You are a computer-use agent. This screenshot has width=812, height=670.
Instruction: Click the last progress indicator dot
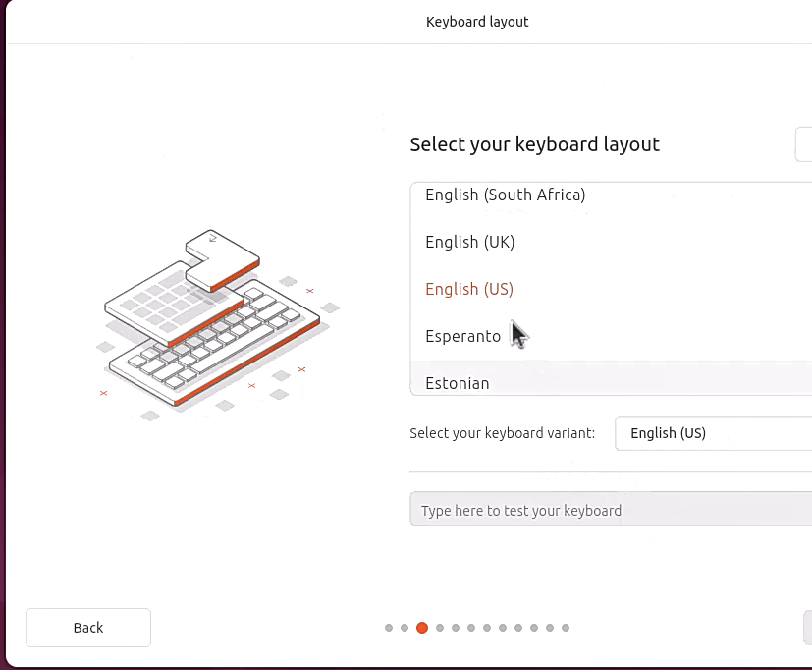(x=566, y=627)
